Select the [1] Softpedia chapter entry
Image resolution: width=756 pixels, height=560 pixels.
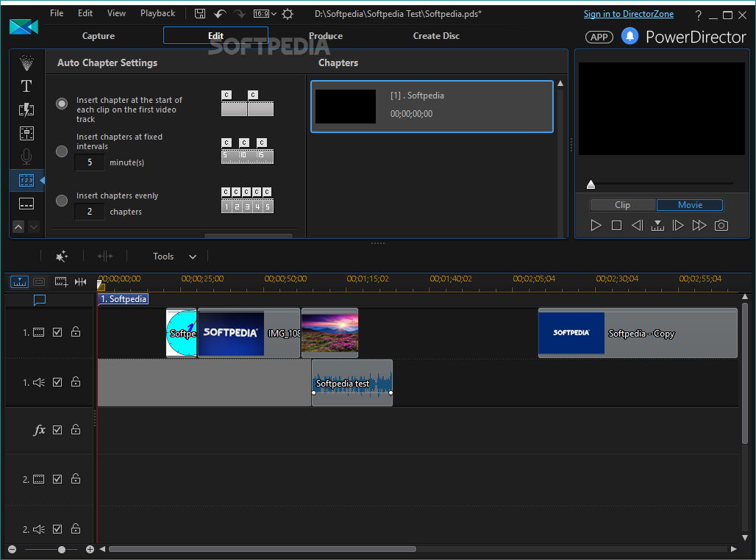click(432, 107)
